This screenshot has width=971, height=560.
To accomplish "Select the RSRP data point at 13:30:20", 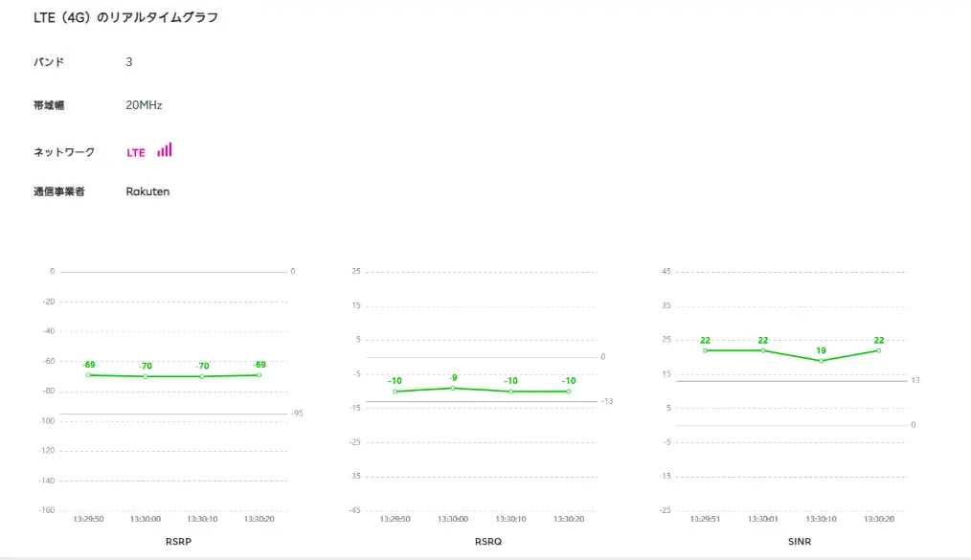I will point(259,374).
